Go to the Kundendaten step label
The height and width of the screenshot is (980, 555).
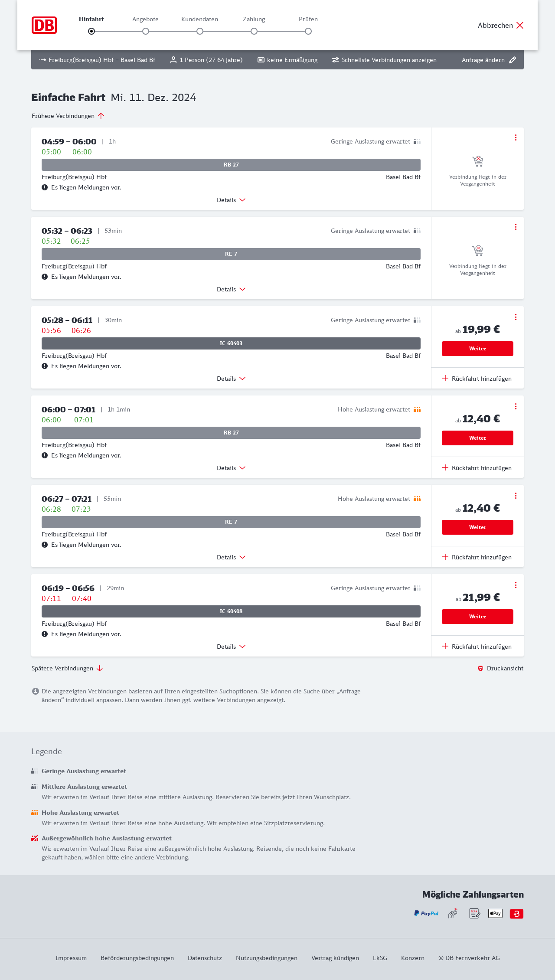[x=199, y=19]
